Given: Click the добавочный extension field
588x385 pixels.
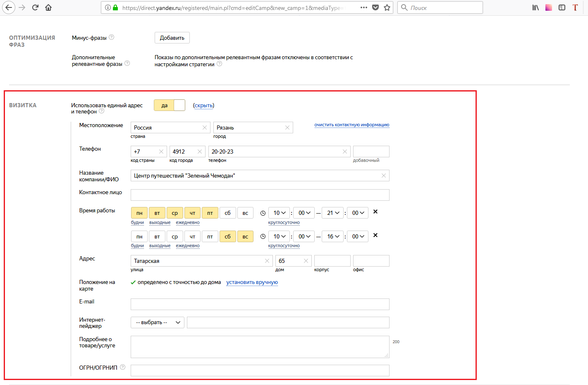Looking at the screenshot, I should [x=371, y=152].
